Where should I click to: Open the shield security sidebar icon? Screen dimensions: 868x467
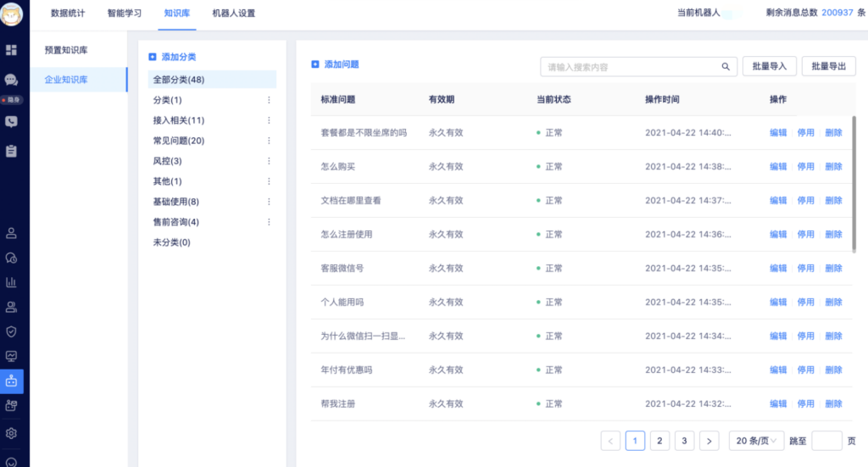pyautogui.click(x=11, y=331)
